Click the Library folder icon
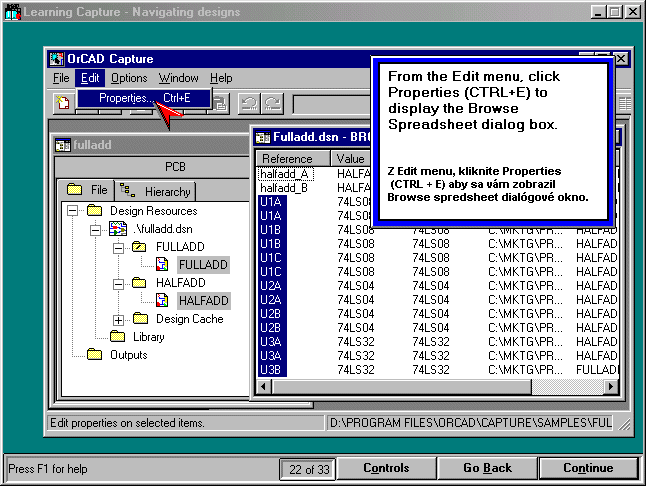Screen dimensions: 646x486 117,337
